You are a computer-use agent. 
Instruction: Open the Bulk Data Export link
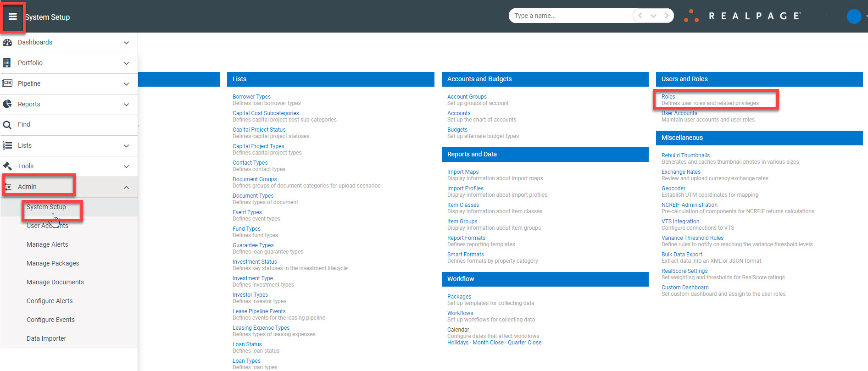click(682, 255)
